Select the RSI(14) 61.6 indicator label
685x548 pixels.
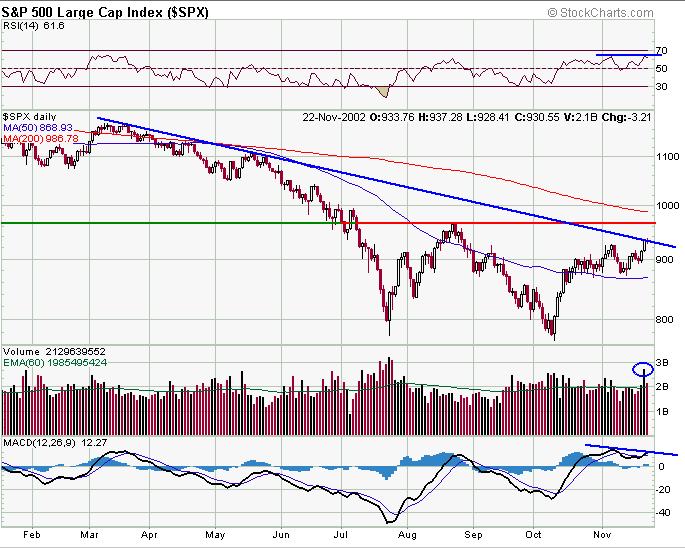tap(34, 26)
